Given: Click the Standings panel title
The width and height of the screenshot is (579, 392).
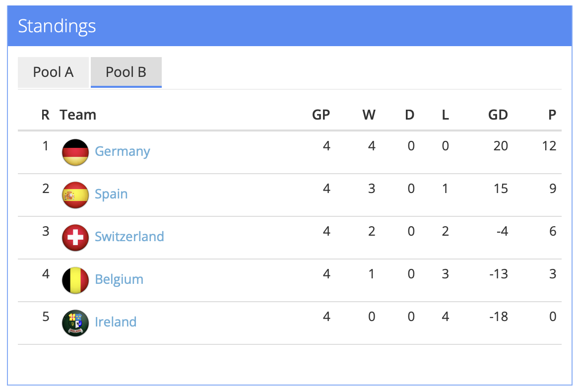Looking at the screenshot, I should (57, 26).
